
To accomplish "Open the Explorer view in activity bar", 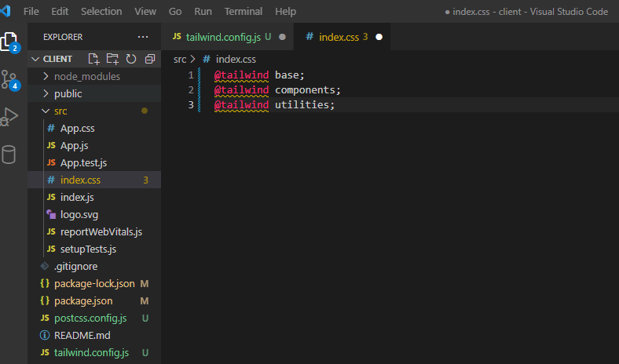I will click(10, 42).
